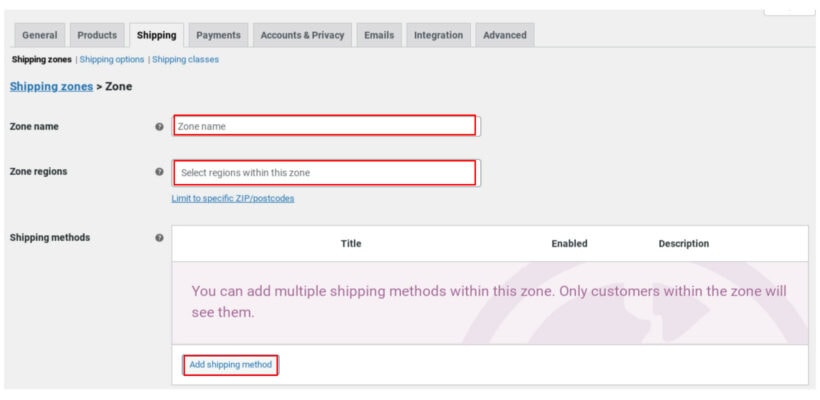
Task: Follow the Shipping zones breadcrumb link
Action: (x=51, y=87)
